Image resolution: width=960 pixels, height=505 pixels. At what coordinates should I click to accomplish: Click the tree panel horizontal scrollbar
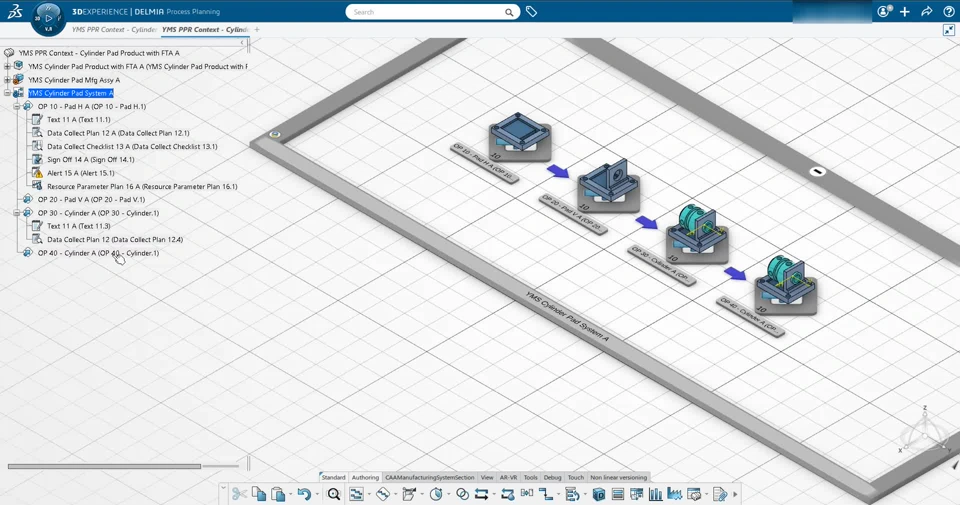104,466
